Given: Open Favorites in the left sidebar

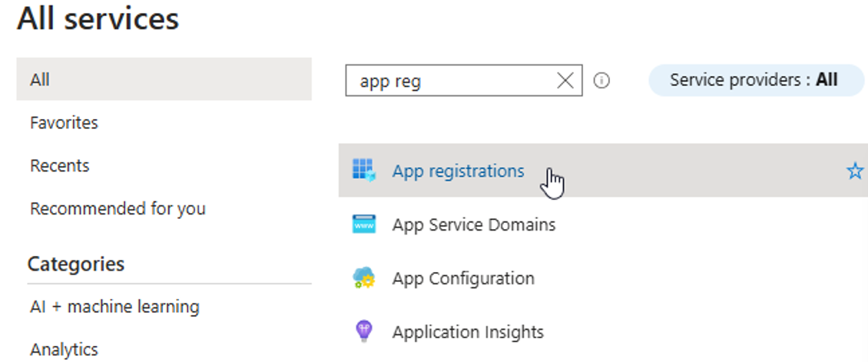Looking at the screenshot, I should (64, 123).
